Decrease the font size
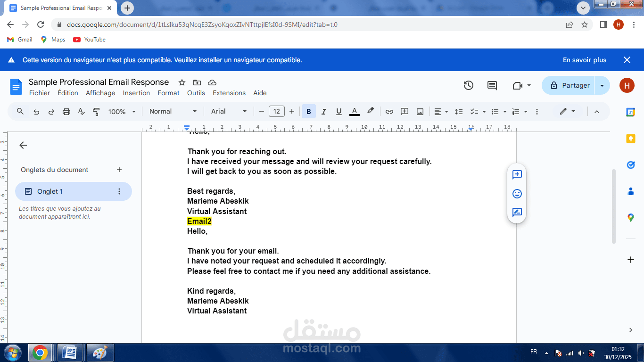This screenshot has width=644, height=362. click(x=262, y=112)
